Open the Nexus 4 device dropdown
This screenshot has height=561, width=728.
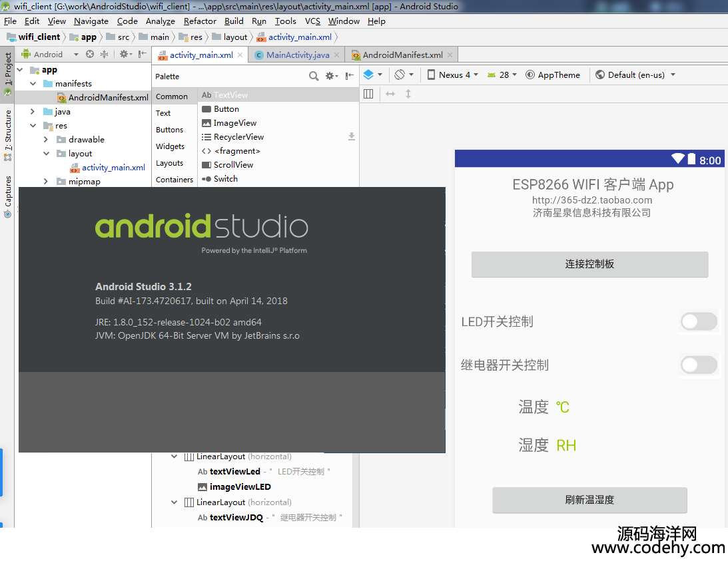point(453,75)
